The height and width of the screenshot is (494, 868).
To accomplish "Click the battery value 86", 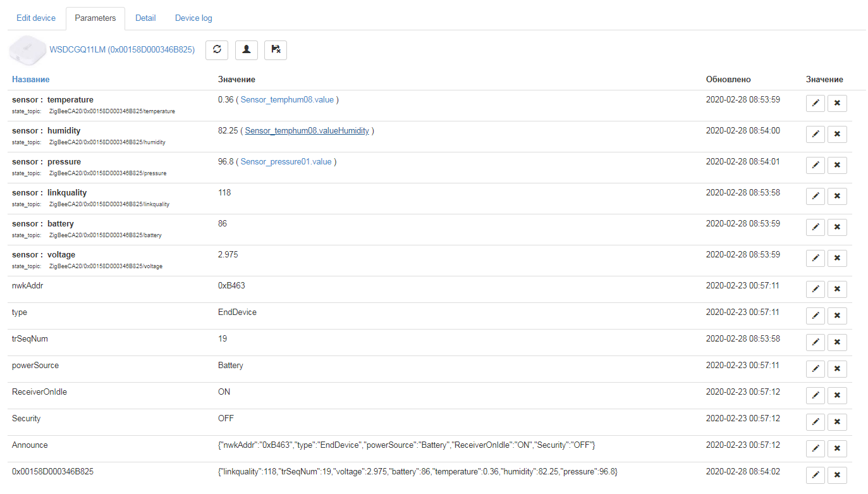I will [223, 224].
